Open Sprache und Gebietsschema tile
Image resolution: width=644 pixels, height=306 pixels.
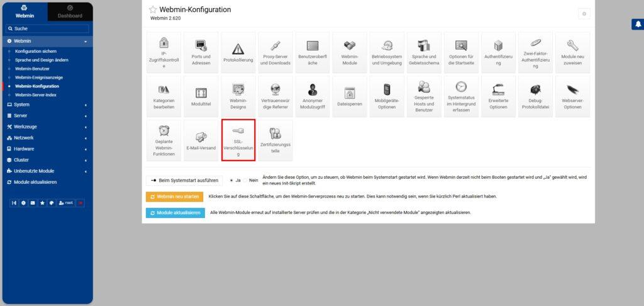click(x=424, y=53)
